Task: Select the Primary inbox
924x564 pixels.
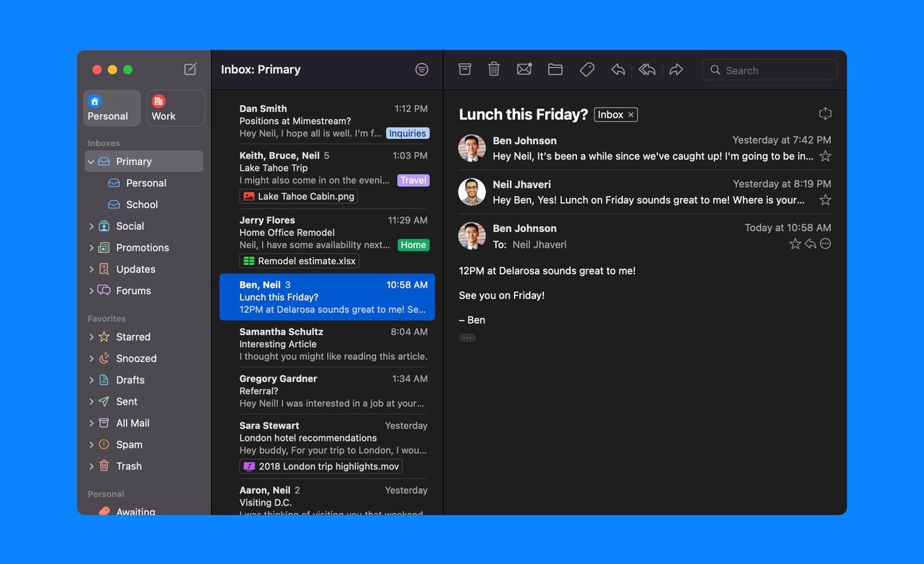Action: tap(144, 161)
